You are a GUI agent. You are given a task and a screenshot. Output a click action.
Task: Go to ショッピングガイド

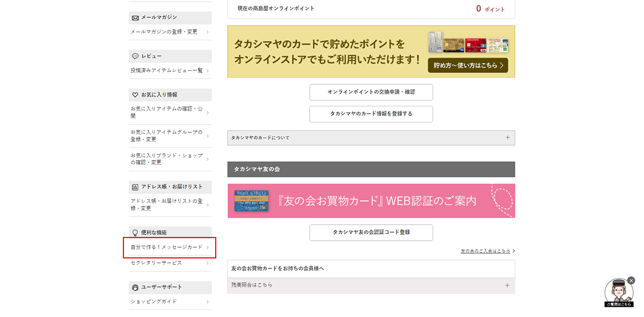[x=170, y=301]
